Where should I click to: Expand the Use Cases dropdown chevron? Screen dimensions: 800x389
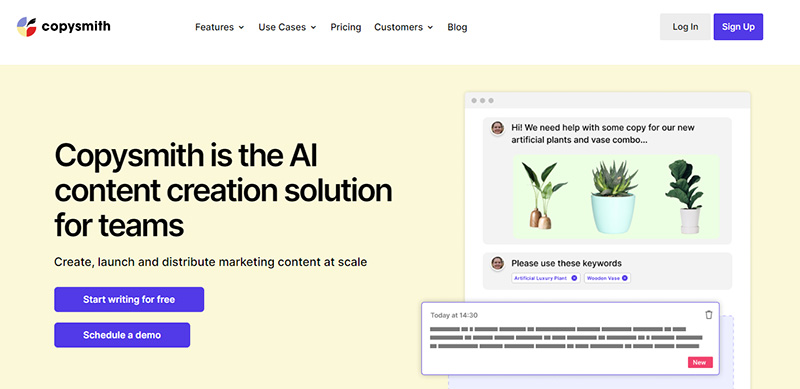click(313, 28)
